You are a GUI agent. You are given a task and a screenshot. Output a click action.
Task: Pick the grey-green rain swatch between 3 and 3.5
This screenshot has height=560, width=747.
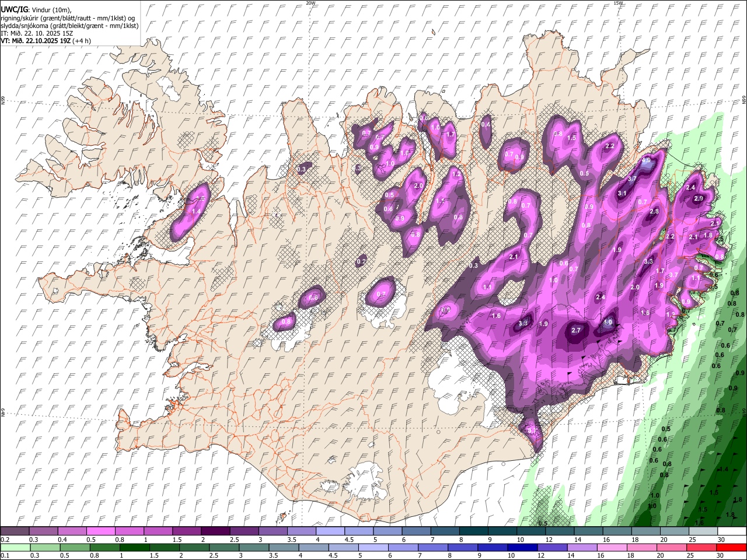253,548
